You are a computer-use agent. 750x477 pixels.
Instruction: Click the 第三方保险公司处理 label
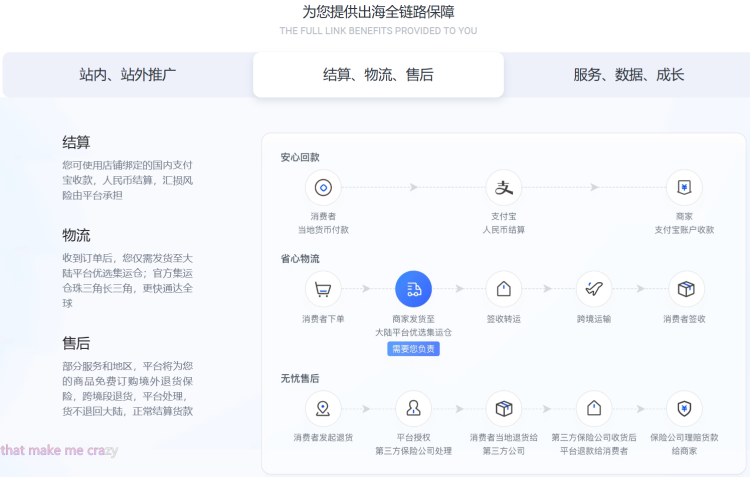[x=413, y=451]
